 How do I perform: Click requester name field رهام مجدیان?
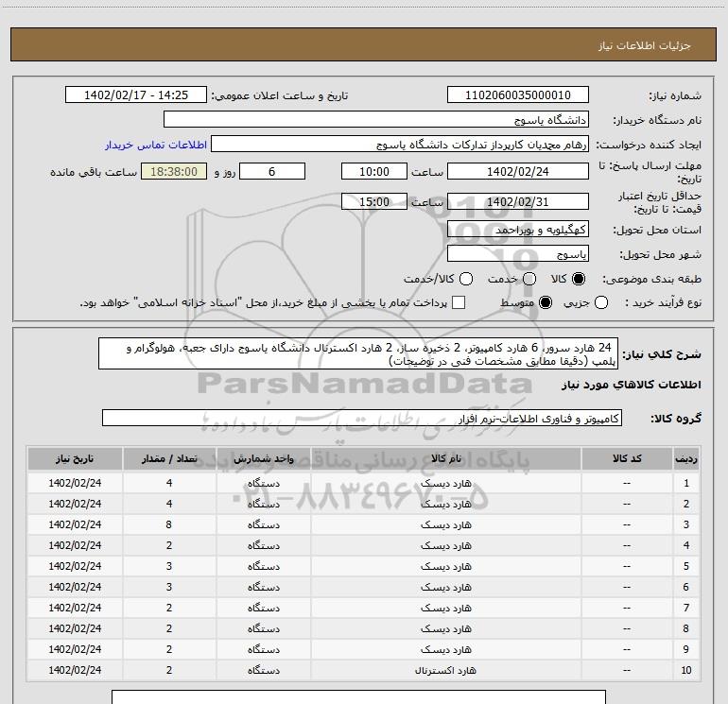pyautogui.click(x=400, y=144)
